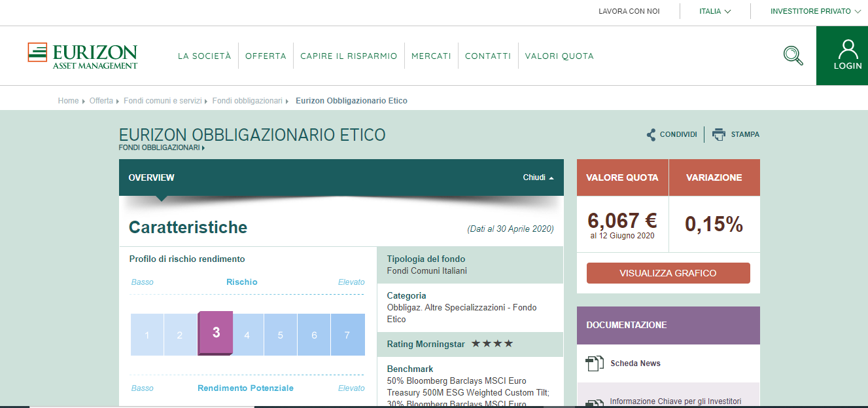
Task: Click the Scheda News link text
Action: (636, 363)
